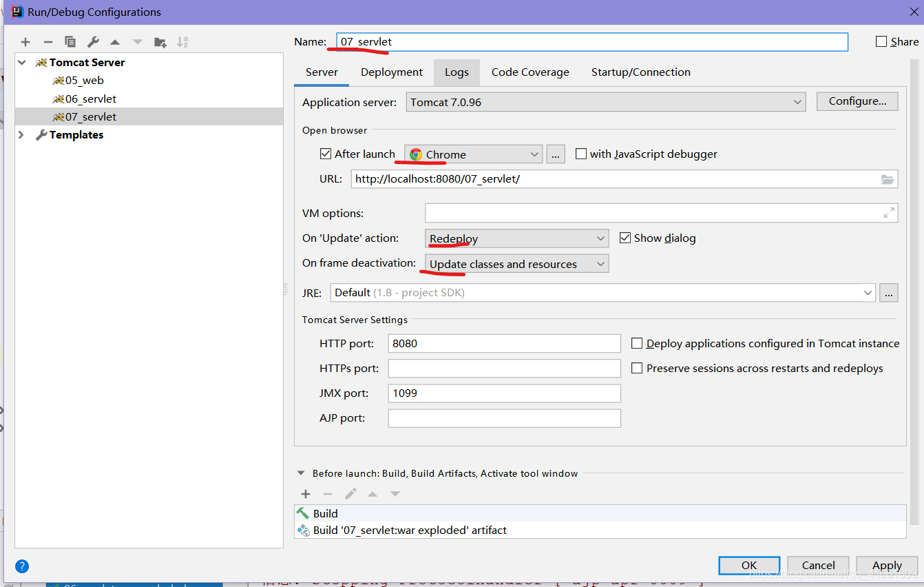Browse URL using folder icon
Viewport: 924px width, 587px height.
[x=888, y=179]
